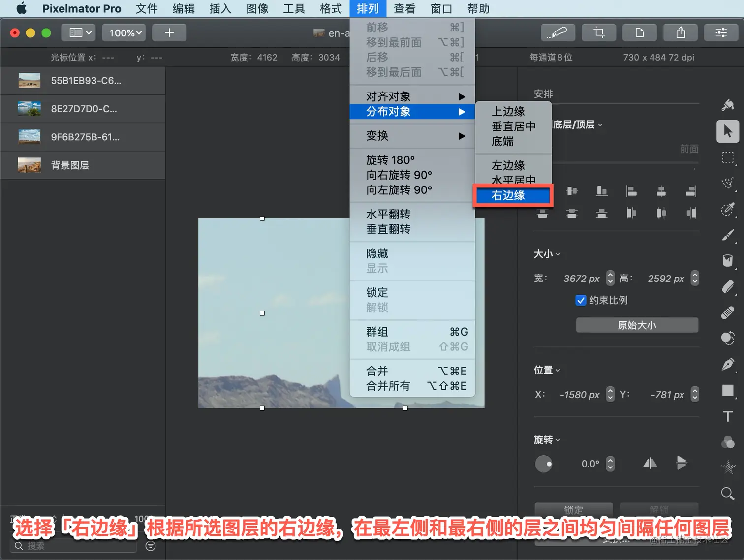Click the X position stepper
The image size is (744, 560).
point(610,394)
